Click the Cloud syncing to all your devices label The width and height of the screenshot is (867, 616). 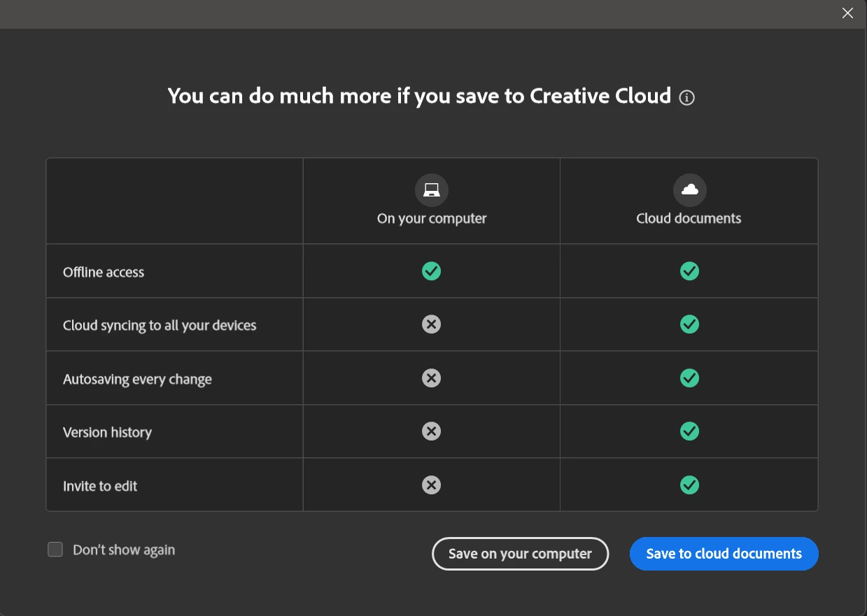point(160,326)
